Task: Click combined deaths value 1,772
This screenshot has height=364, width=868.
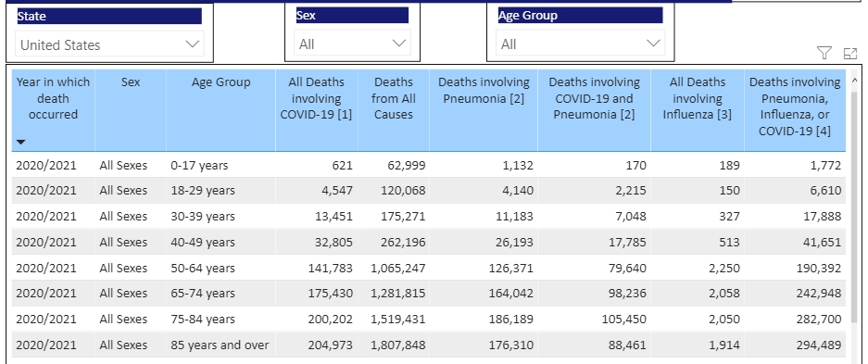Action: point(827,165)
